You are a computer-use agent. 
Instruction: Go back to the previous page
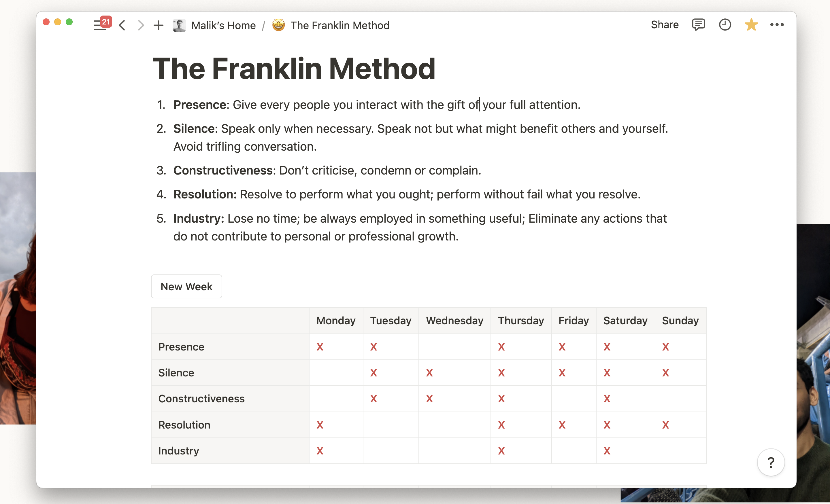point(122,25)
